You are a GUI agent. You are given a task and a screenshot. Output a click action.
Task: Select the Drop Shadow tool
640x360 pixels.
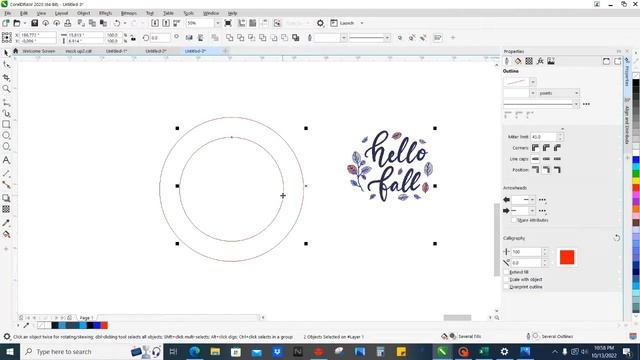tap(6, 198)
